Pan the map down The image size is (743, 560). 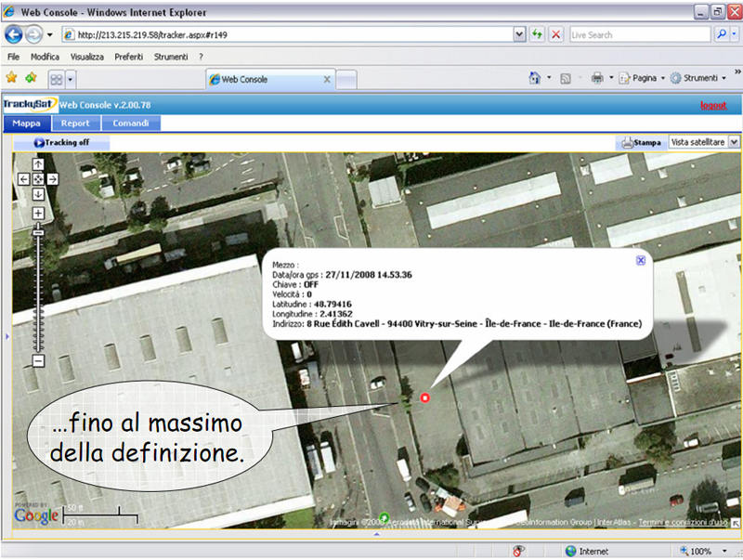(x=38, y=194)
